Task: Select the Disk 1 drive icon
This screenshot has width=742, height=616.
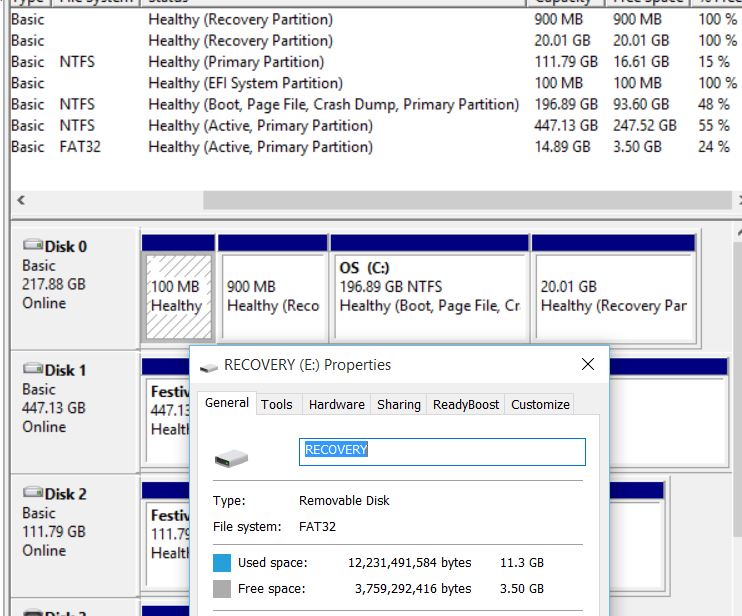Action: pyautogui.click(x=33, y=368)
